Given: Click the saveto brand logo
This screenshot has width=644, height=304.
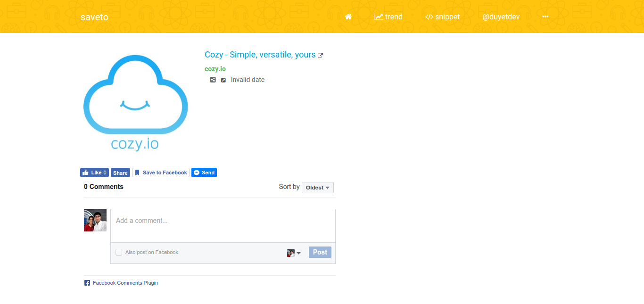Looking at the screenshot, I should tap(94, 17).
